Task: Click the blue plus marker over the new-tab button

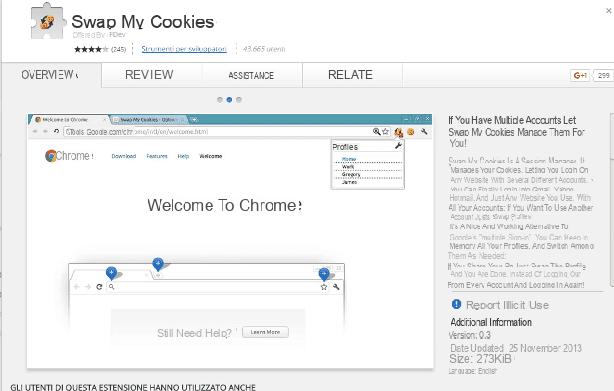Action: pyautogui.click(x=158, y=264)
